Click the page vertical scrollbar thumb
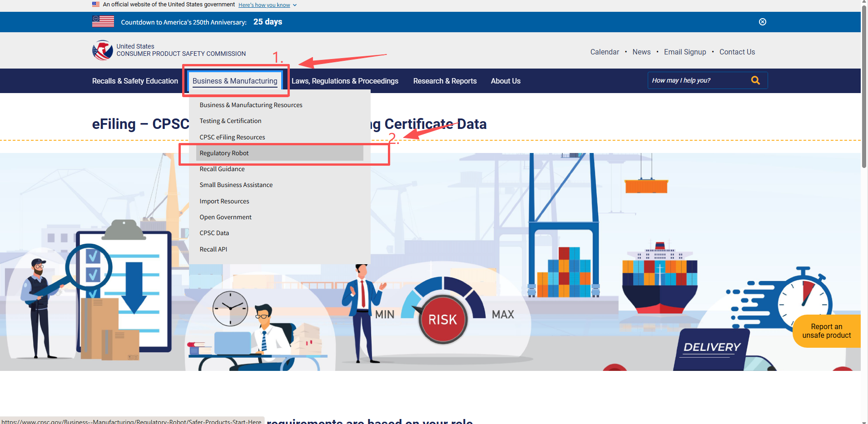The image size is (868, 424). coord(864,86)
